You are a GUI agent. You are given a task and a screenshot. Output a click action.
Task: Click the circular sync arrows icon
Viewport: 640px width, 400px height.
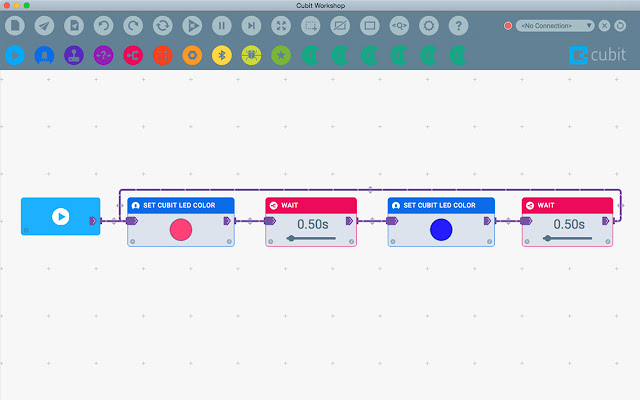point(163,26)
